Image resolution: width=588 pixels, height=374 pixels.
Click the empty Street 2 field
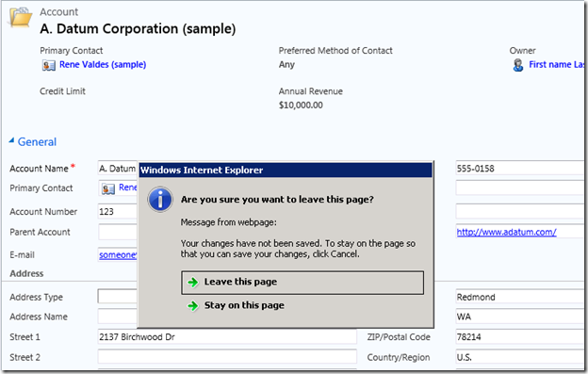(227, 357)
